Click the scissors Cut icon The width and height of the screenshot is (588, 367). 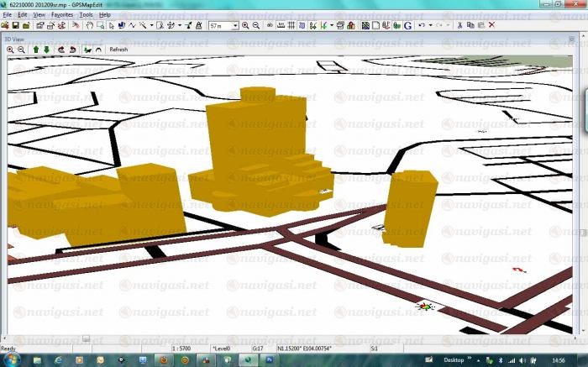(x=459, y=25)
